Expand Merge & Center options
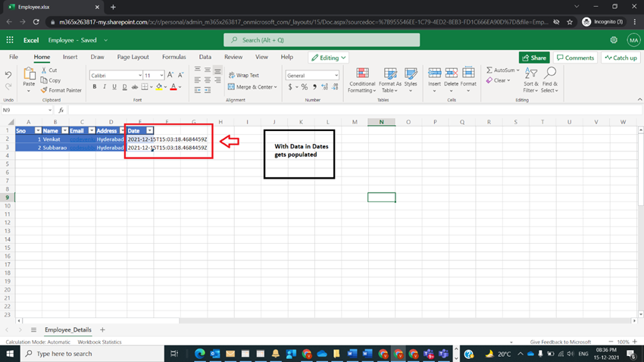Viewport: 644px width, 362px height. (275, 87)
